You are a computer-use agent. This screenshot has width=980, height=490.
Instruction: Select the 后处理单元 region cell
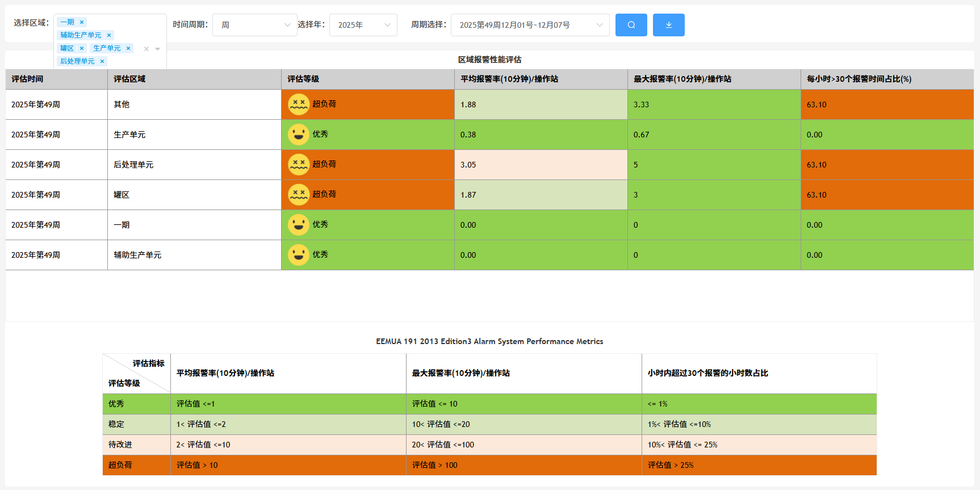pyautogui.click(x=195, y=165)
